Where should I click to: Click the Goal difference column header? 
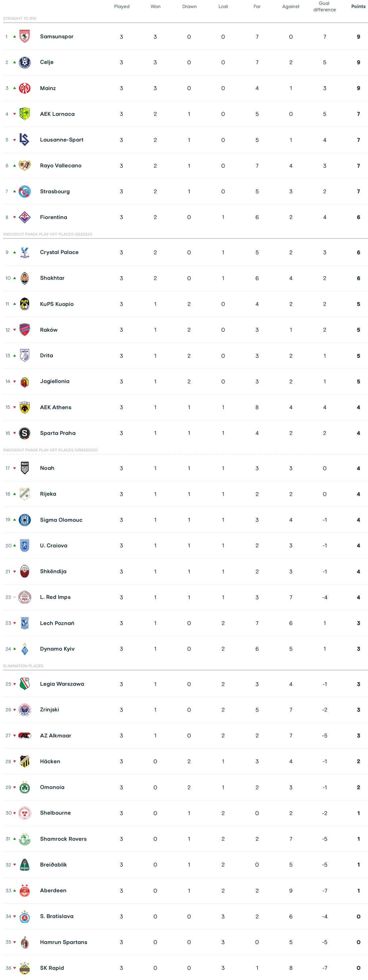(x=324, y=6)
